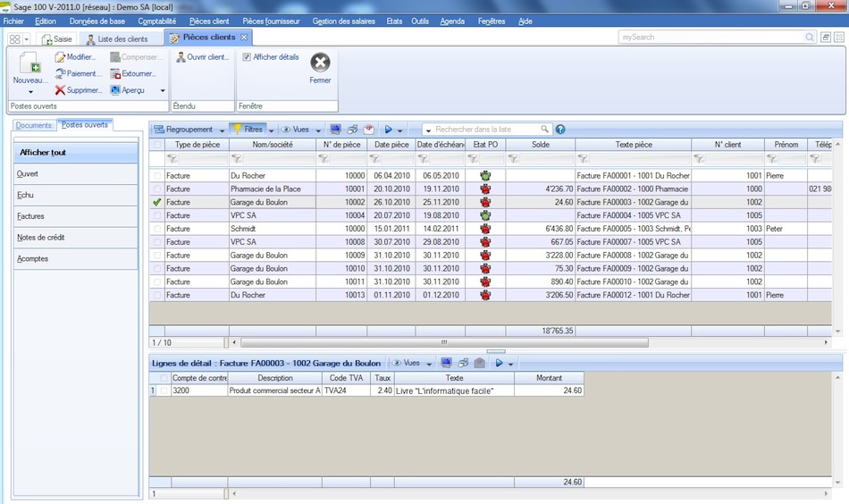Tick the checkbox for invoice 10013 Du Rocher

(157, 295)
